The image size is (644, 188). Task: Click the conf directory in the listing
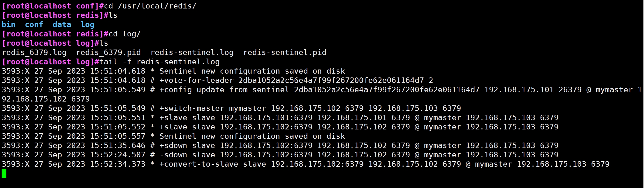tap(34, 25)
